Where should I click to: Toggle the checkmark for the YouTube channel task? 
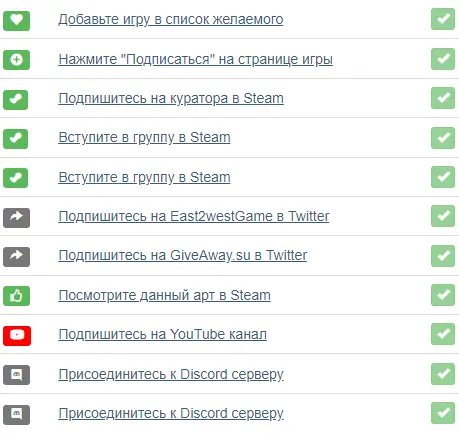443,334
